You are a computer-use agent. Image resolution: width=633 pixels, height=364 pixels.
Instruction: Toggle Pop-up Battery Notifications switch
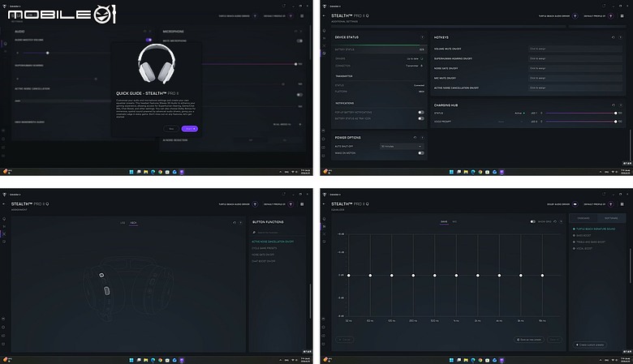(421, 113)
